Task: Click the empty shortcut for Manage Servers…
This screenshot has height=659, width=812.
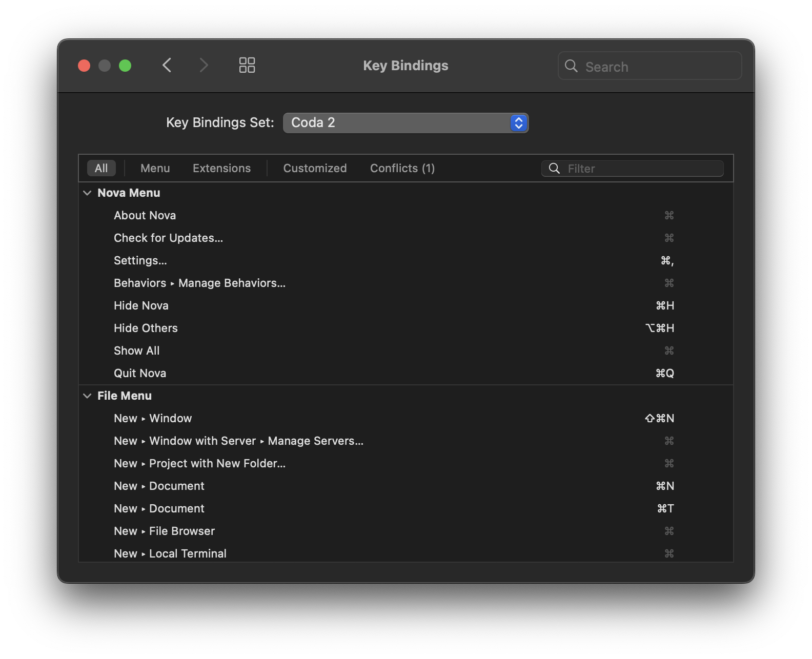Action: click(x=669, y=441)
